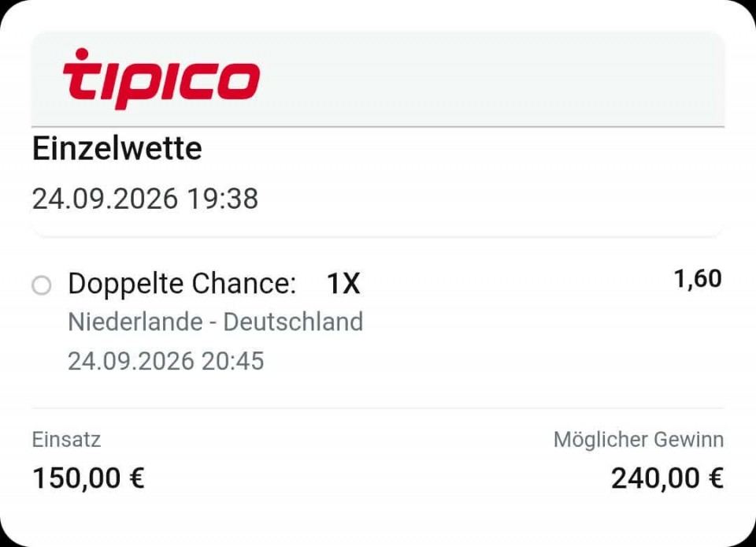Click the red dot on the Tipico logo
This screenshot has height=547, width=756.
83,53
